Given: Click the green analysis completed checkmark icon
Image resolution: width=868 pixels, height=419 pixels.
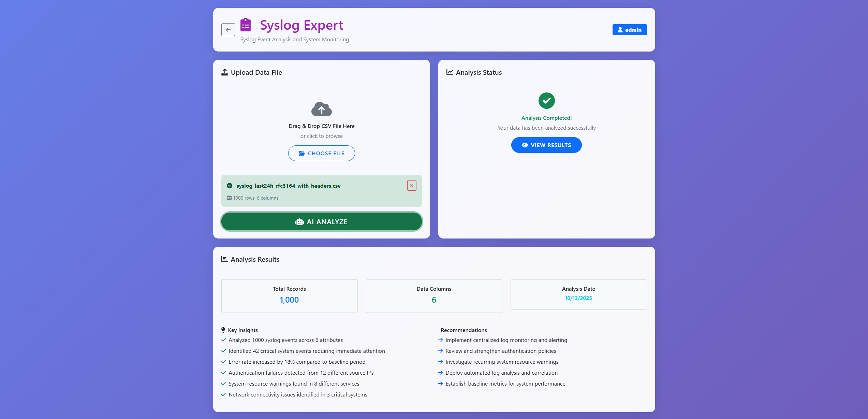Looking at the screenshot, I should (546, 101).
